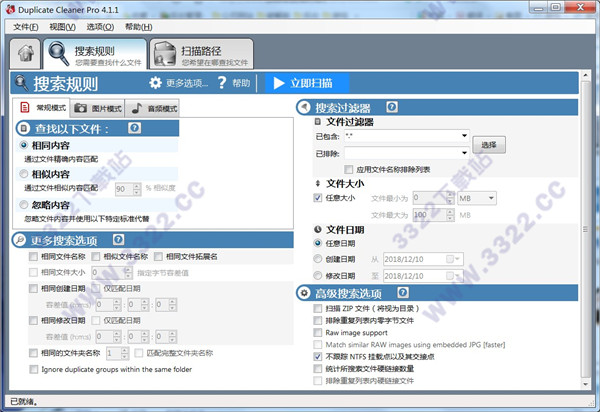The image size is (600, 412).
Task: Click help icon beside 高级搜索选项
Action: click(x=403, y=293)
